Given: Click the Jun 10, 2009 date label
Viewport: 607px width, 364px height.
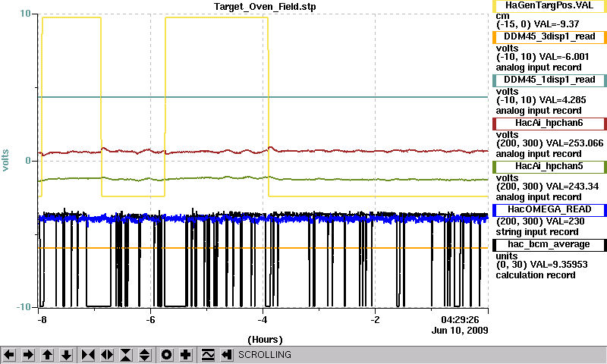Looking at the screenshot, I should 460,331.
